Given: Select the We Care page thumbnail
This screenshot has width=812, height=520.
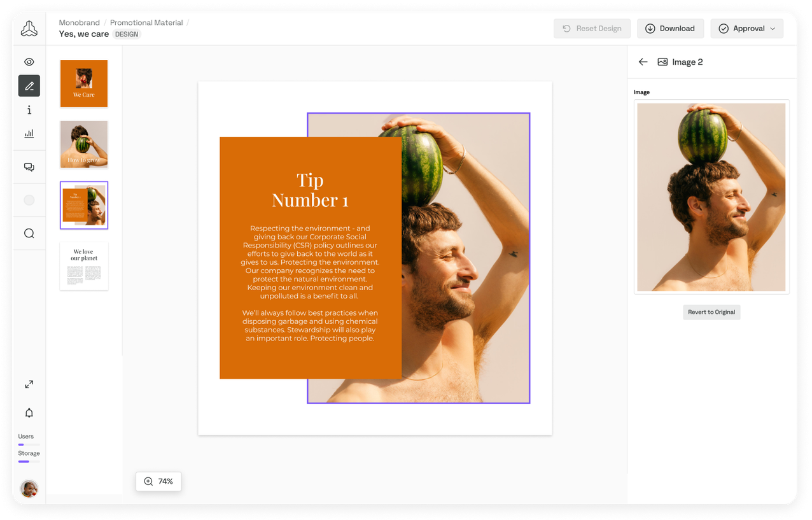Looking at the screenshot, I should tap(84, 83).
